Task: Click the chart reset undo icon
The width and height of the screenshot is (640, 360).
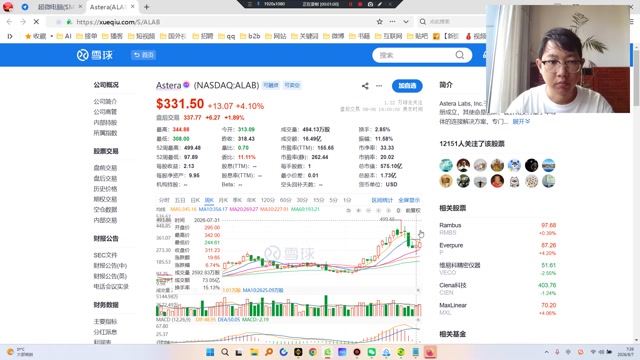Action: [348, 210]
